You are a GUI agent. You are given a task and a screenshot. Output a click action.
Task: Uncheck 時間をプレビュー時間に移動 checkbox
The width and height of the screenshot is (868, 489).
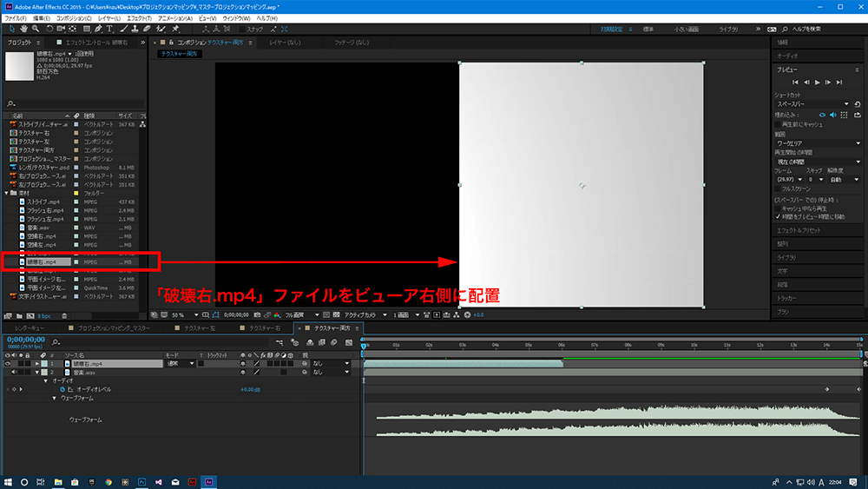click(x=778, y=215)
